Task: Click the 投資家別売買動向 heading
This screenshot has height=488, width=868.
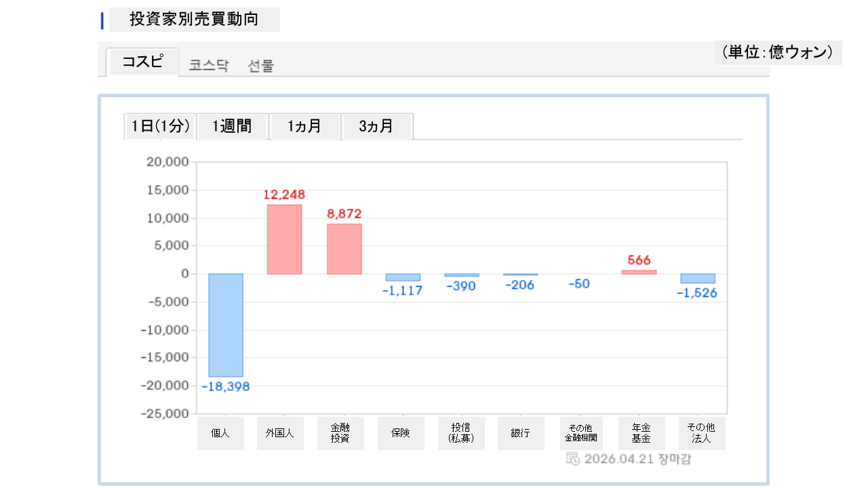Action: (x=194, y=20)
